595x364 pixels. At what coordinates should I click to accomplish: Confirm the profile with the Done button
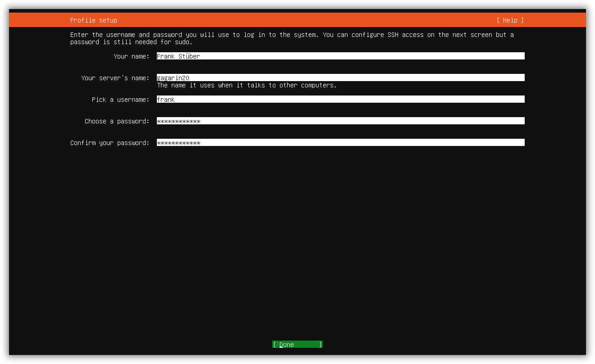coord(297,345)
